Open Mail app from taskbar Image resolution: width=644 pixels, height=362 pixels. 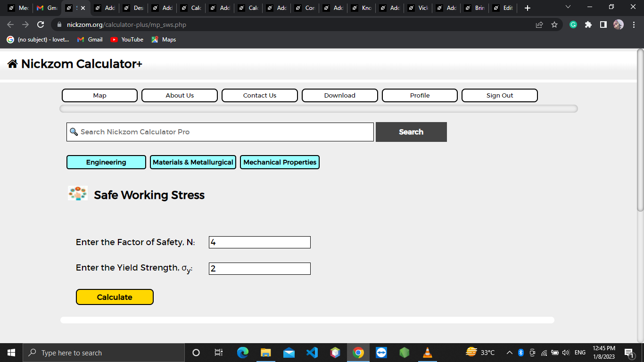pyautogui.click(x=289, y=353)
